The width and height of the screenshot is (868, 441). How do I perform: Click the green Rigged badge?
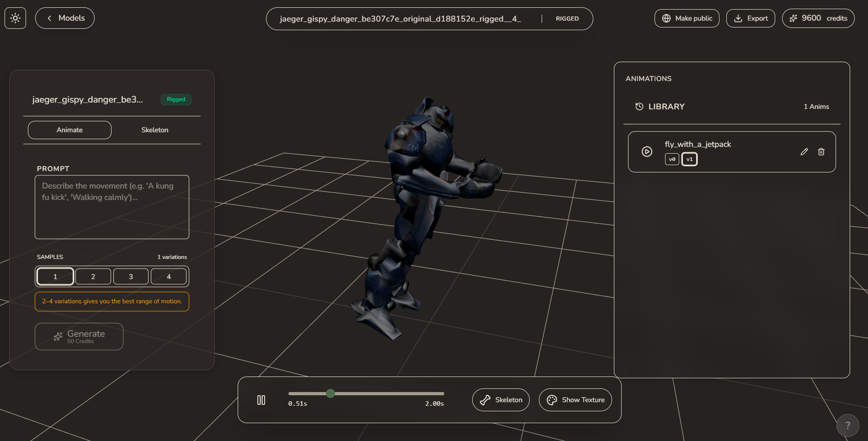click(x=176, y=99)
